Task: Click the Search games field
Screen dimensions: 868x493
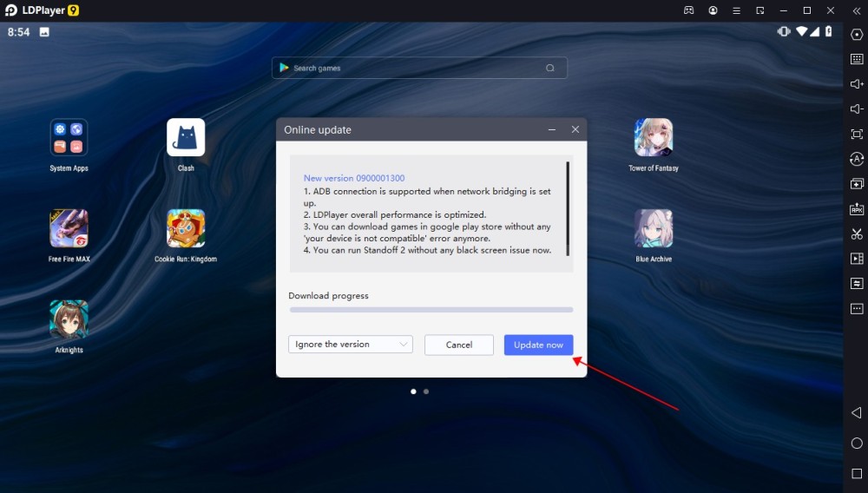Action: click(x=419, y=68)
